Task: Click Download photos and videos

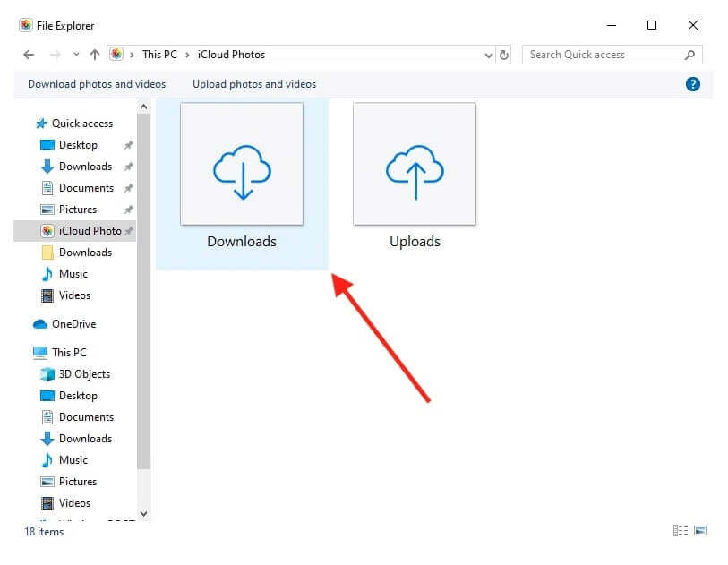Action: click(x=97, y=84)
